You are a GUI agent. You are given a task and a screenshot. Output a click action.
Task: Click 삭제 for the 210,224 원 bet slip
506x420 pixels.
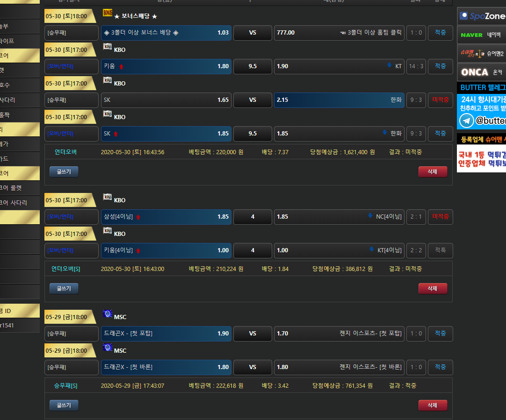pos(433,288)
